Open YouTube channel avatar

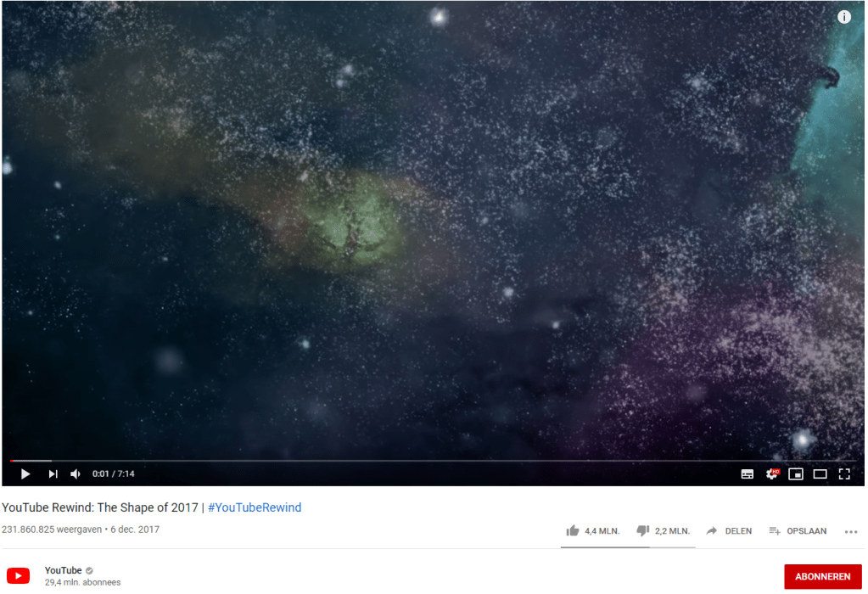pyautogui.click(x=19, y=575)
